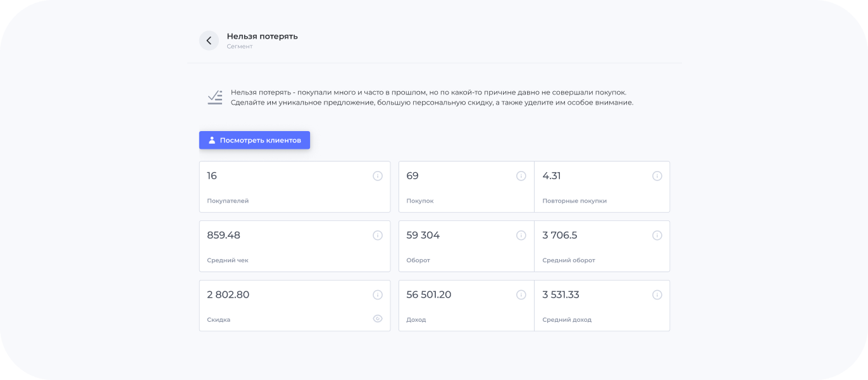The height and width of the screenshot is (380, 868).
Task: Click the info icon in the Покупок card
Action: (x=521, y=176)
